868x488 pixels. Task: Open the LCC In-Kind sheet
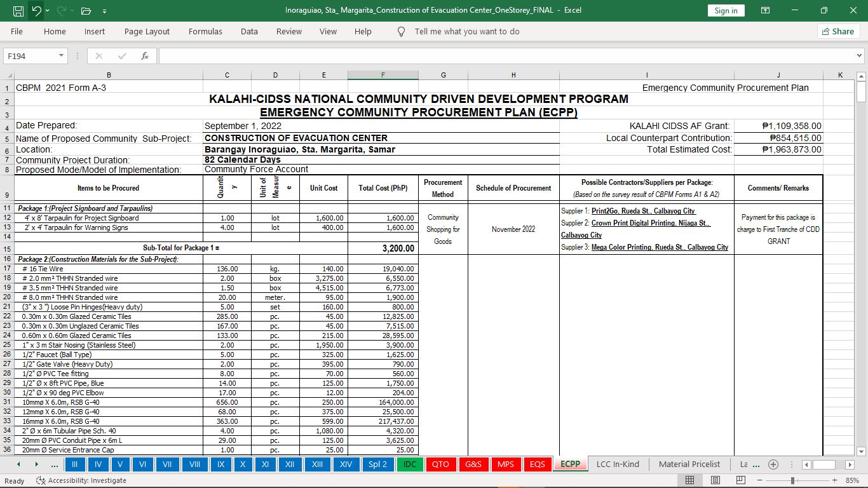click(618, 464)
